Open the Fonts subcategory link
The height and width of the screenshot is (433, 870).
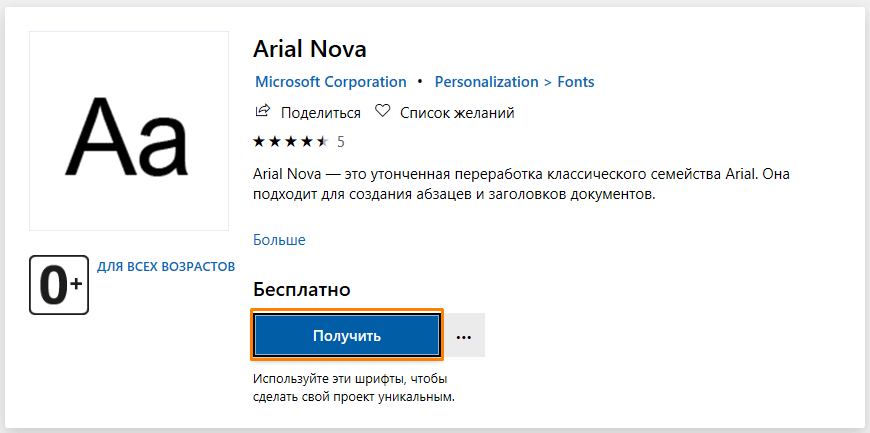tap(576, 82)
